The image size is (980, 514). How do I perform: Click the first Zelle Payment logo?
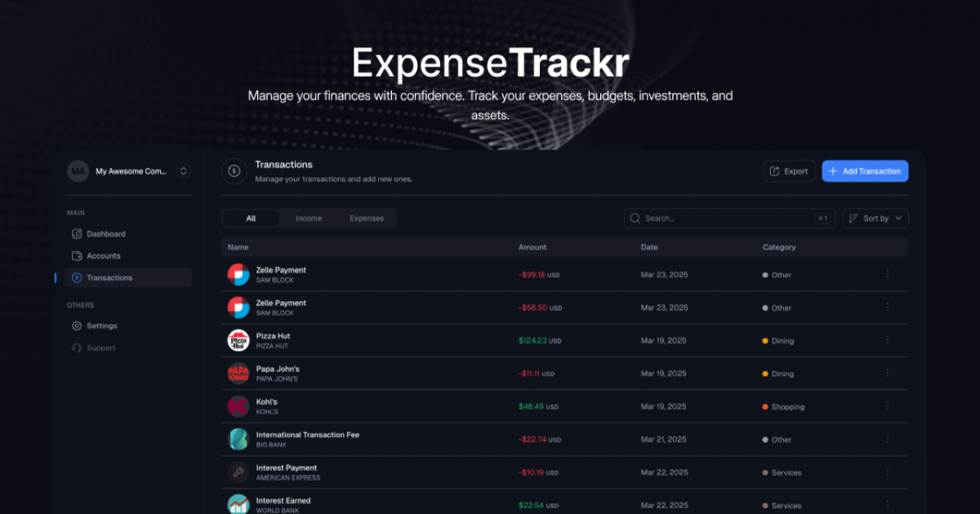pos(238,275)
